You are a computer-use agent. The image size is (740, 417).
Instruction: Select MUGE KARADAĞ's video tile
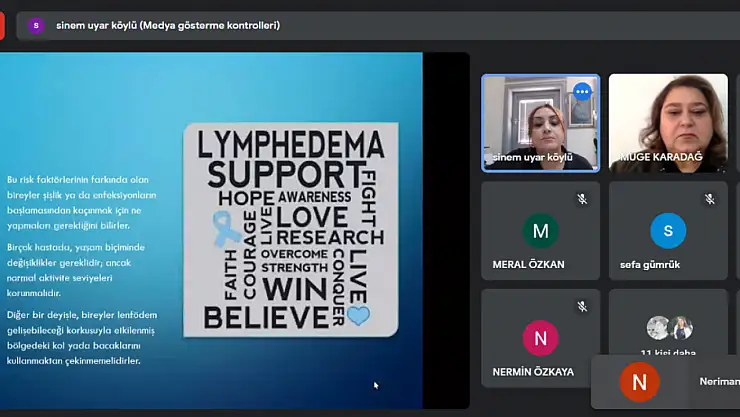(668, 120)
